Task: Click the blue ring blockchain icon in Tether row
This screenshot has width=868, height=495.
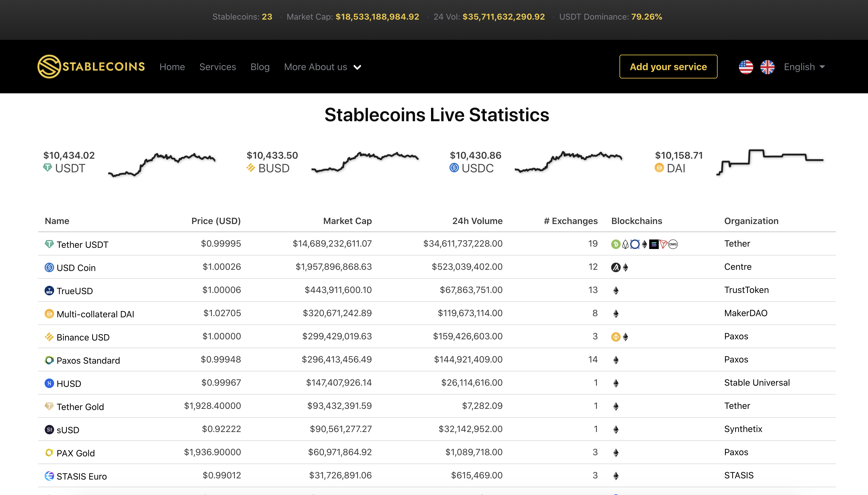Action: 635,244
